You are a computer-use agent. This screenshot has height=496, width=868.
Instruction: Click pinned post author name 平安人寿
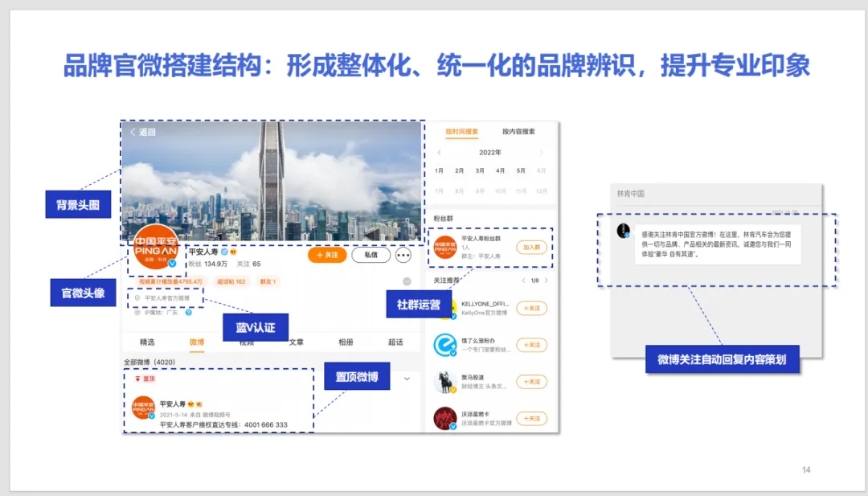pos(173,404)
